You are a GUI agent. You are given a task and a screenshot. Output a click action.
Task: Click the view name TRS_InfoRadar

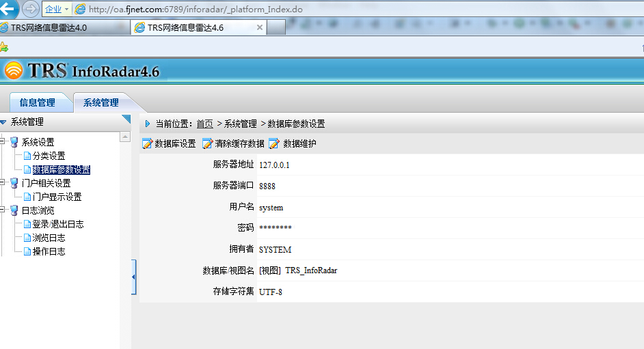[311, 270]
